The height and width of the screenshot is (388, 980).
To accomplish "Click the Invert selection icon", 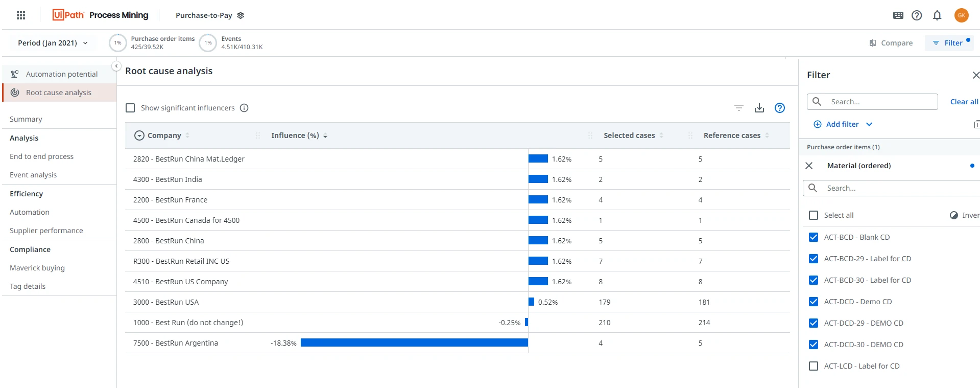I will coord(954,215).
